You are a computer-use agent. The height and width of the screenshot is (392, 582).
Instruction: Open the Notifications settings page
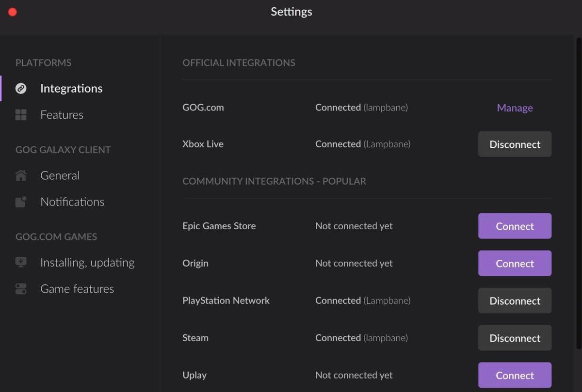click(x=72, y=202)
